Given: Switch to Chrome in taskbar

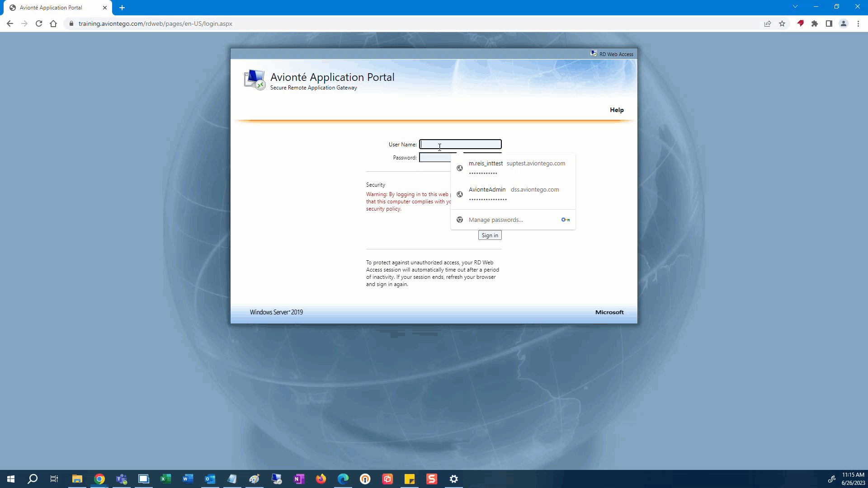Looking at the screenshot, I should click(99, 479).
